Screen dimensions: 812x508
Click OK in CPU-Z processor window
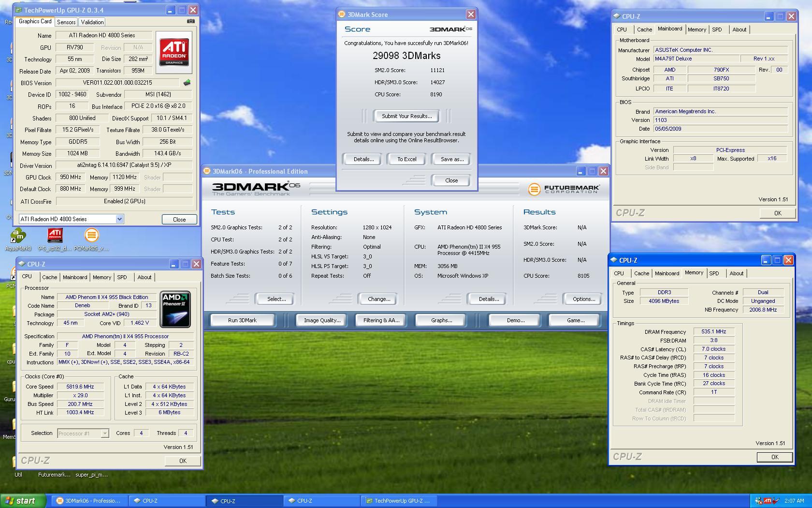tap(183, 461)
